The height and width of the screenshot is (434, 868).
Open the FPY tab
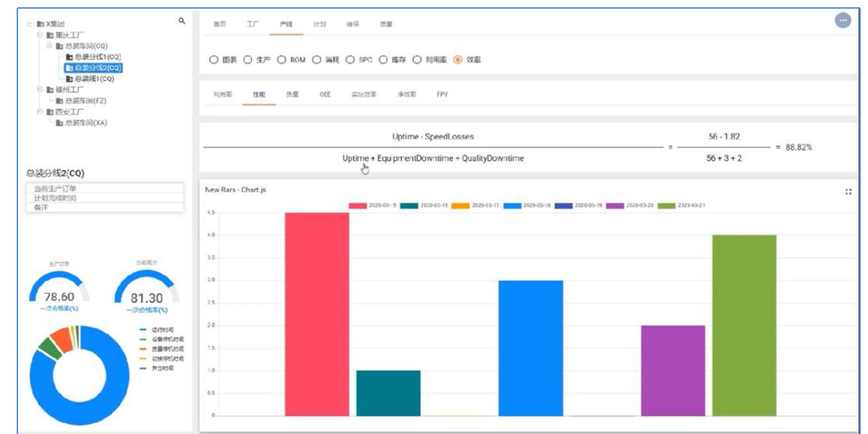[x=442, y=94]
